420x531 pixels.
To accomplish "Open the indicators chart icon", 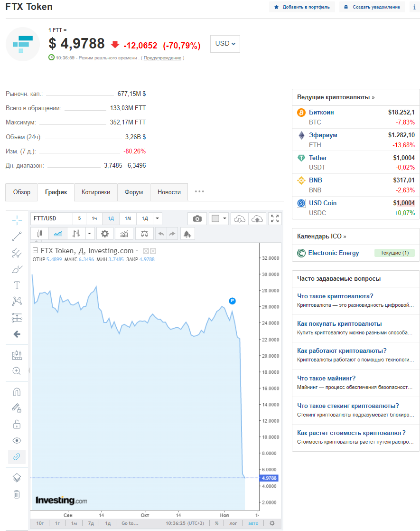I will click(124, 233).
